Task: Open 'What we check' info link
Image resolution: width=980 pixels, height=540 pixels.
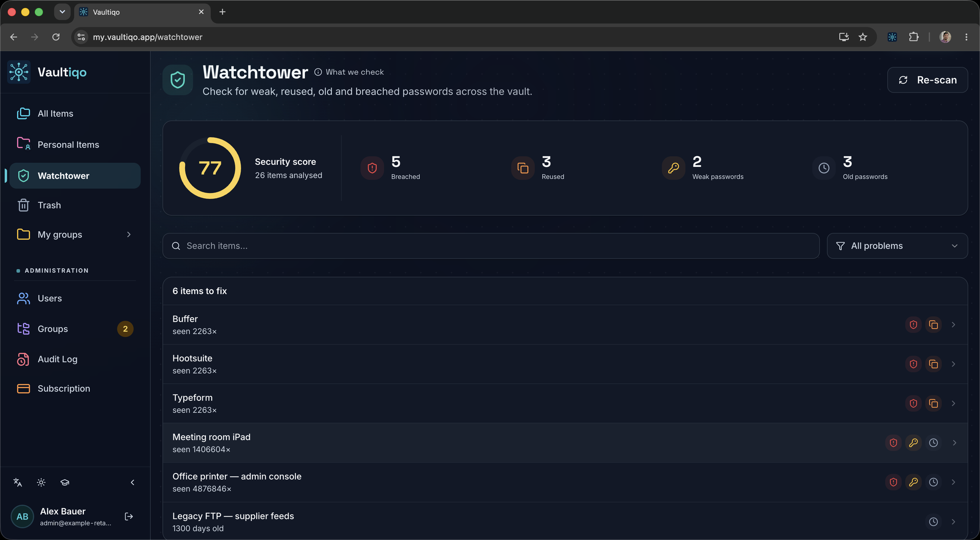Action: (349, 72)
